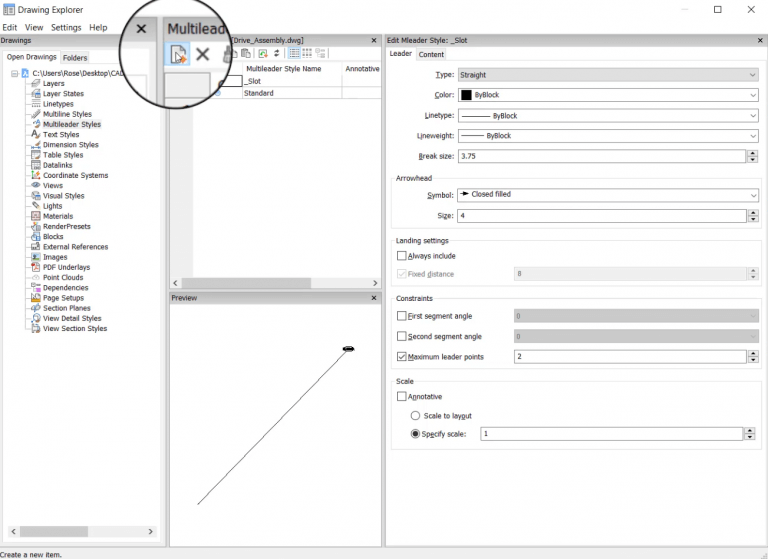Viewport: 768px width, 559px height.
Task: Click the Materials icon
Action: 36,216
